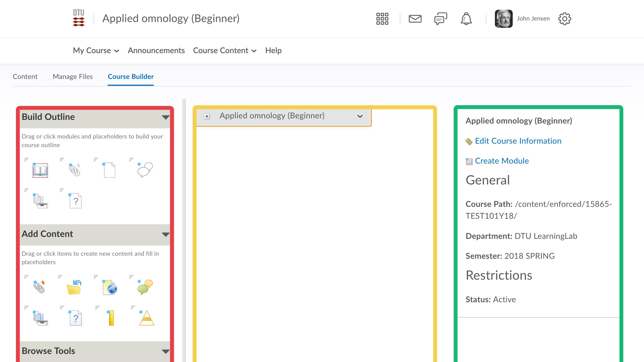Collapse the Add Content section
Image resolution: width=644 pixels, height=362 pixels.
tap(165, 234)
